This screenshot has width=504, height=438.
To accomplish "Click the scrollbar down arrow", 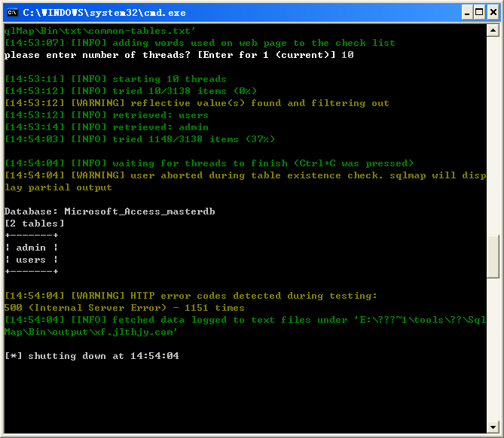I will pyautogui.click(x=493, y=427).
